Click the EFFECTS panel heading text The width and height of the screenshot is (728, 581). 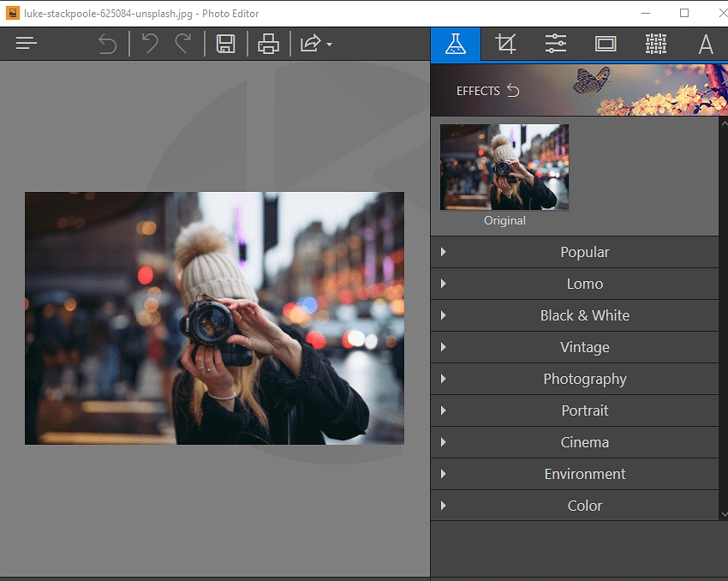point(478,91)
